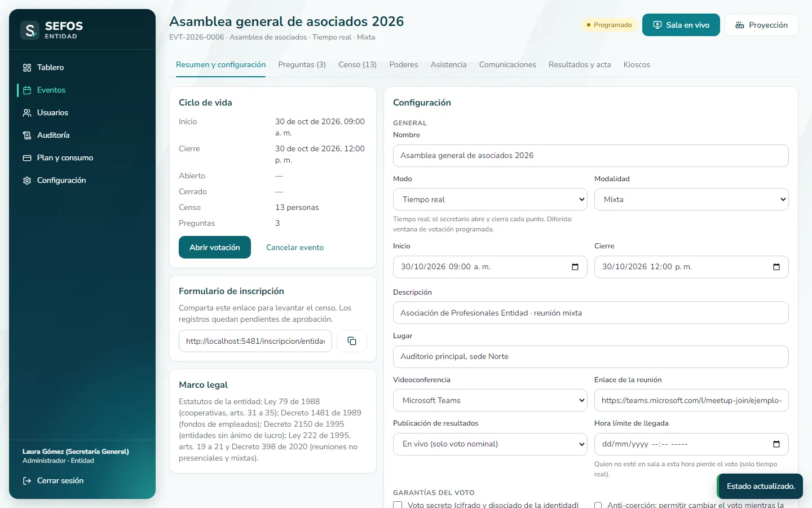Click the Enlace de la reunión field
The width and height of the screenshot is (812, 508).
pos(691,400)
